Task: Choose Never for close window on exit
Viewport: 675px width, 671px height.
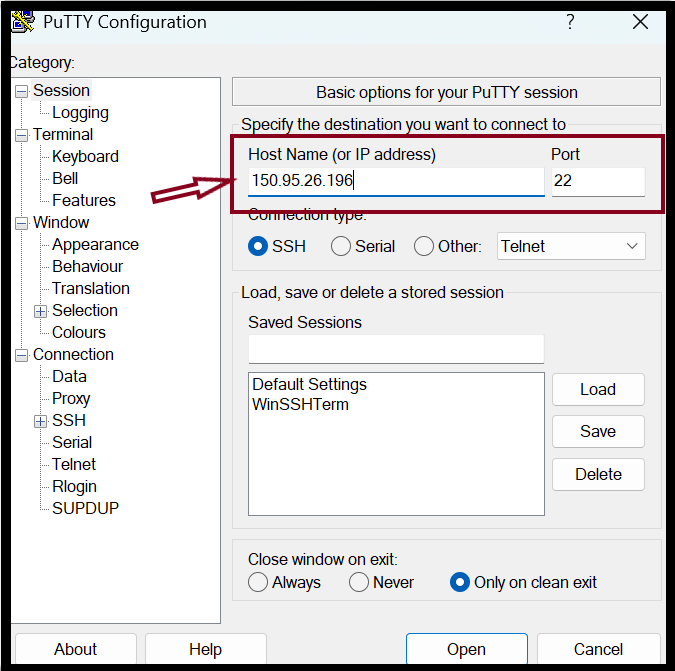Action: (x=359, y=582)
